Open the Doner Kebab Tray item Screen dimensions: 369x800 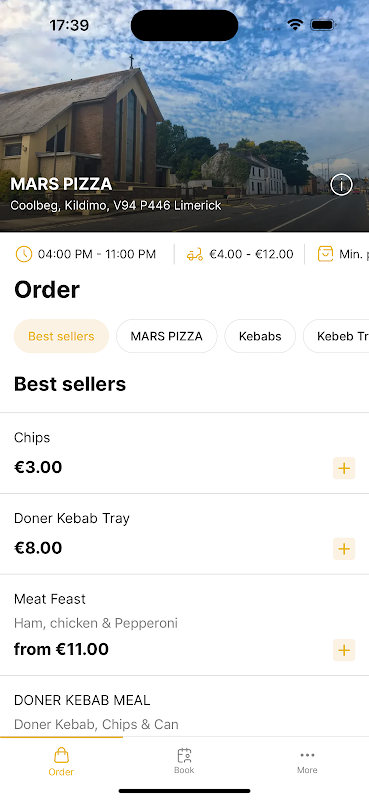click(184, 534)
